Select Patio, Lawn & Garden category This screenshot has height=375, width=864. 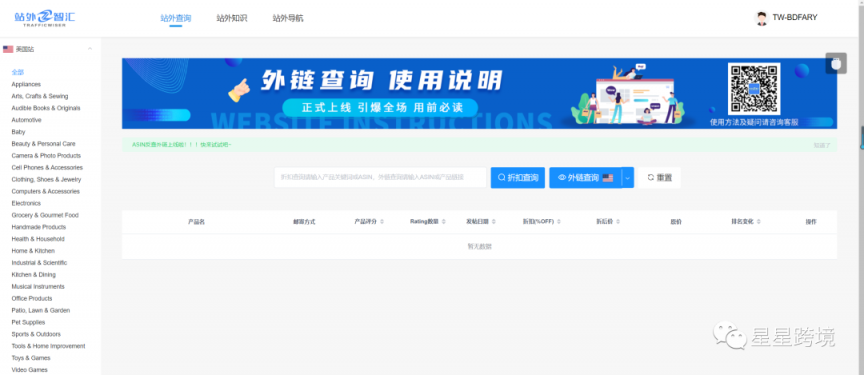(41, 311)
